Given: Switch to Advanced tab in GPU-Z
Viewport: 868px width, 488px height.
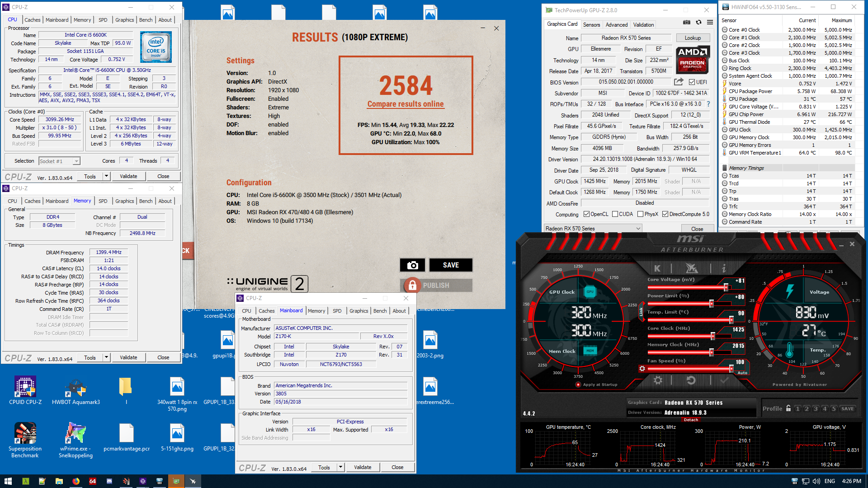Looking at the screenshot, I should pos(616,25).
